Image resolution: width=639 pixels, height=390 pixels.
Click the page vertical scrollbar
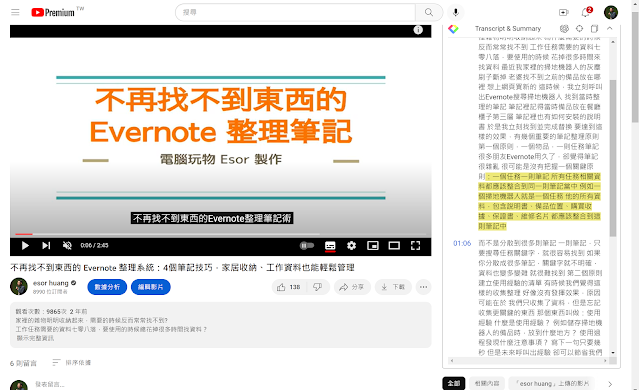pos(635,67)
